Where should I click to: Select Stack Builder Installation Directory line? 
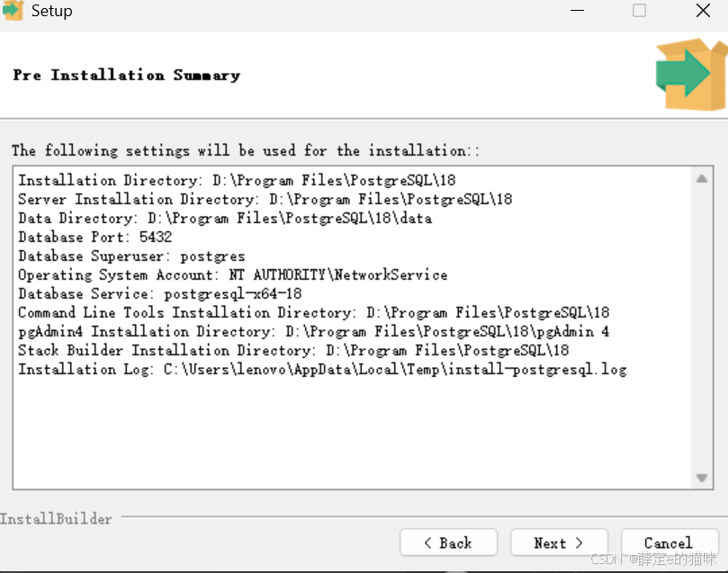point(294,350)
